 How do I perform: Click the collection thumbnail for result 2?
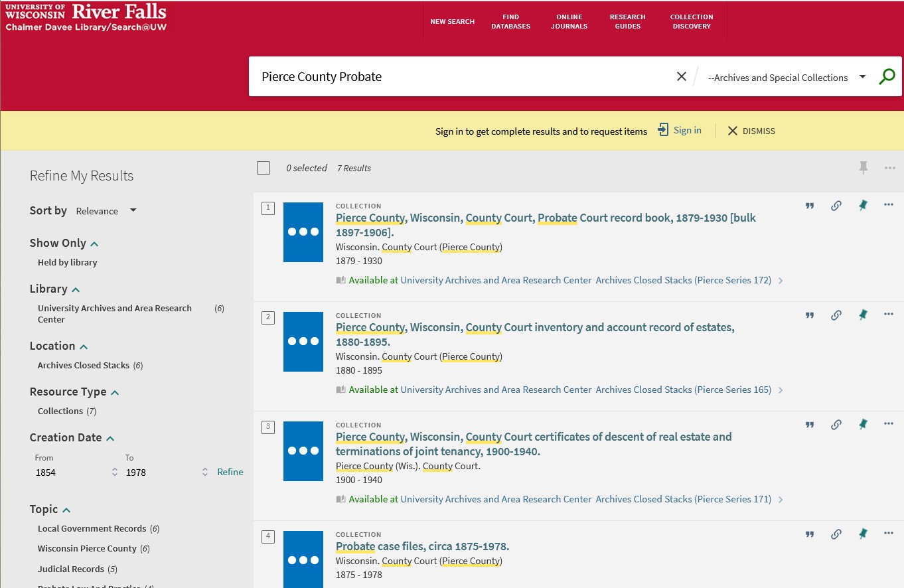click(x=303, y=342)
